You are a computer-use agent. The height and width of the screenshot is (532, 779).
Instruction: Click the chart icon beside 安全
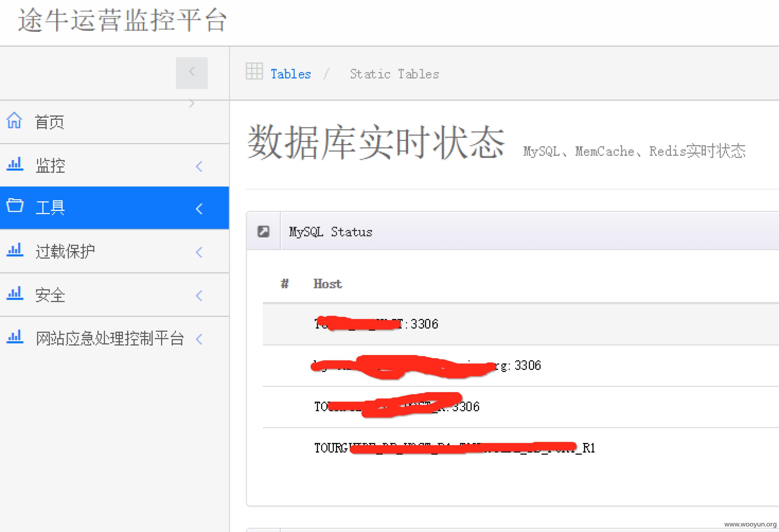point(15,293)
